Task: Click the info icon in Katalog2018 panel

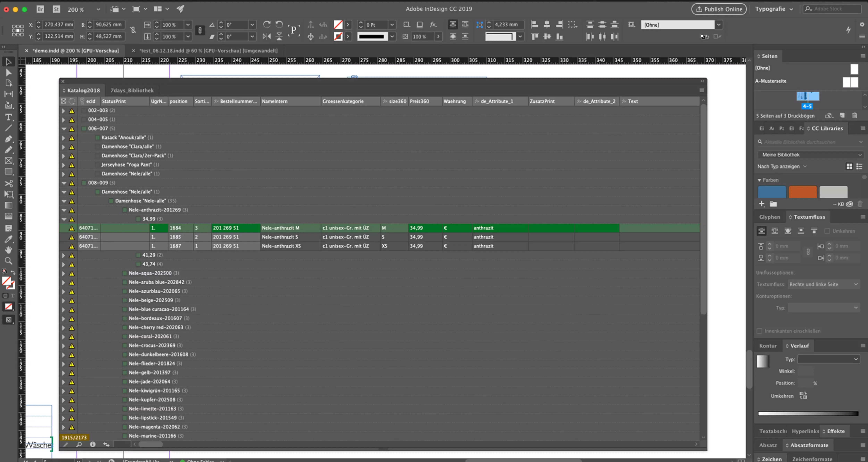Action: click(93, 444)
